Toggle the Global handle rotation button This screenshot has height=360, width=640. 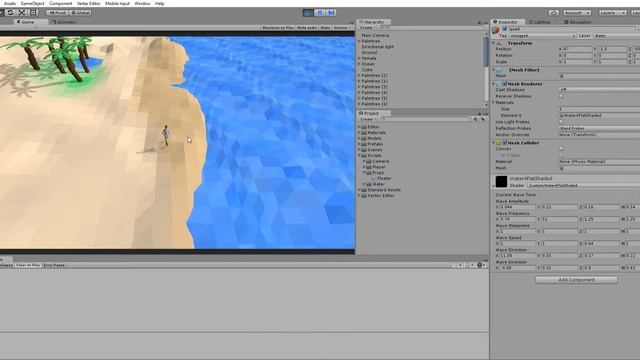click(x=80, y=13)
